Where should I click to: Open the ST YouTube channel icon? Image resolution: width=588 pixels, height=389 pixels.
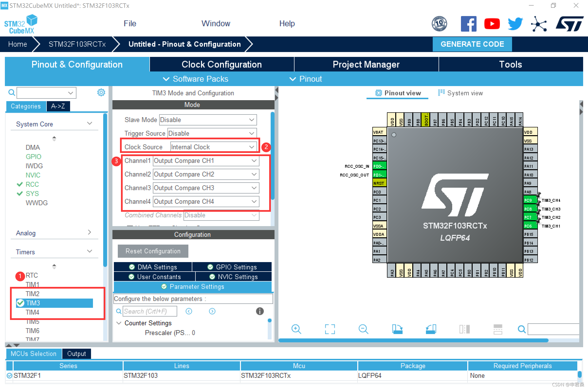coord(492,24)
